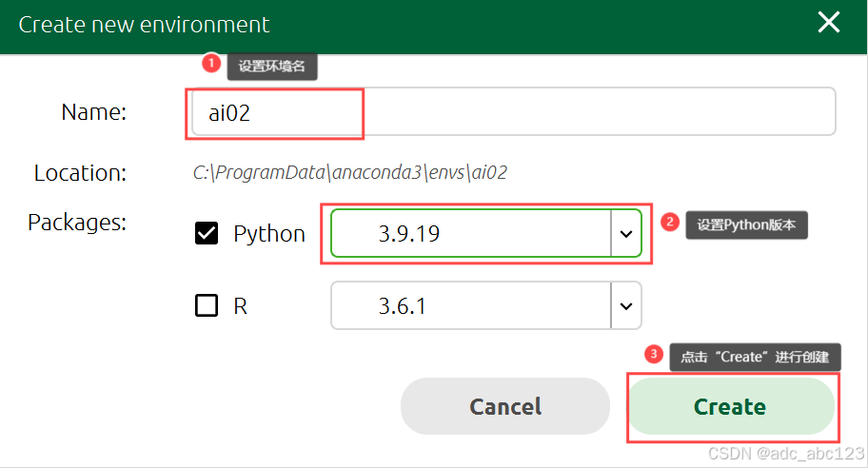Viewport: 868px width, 468px height.
Task: Click the Cancel button
Action: 504,406
